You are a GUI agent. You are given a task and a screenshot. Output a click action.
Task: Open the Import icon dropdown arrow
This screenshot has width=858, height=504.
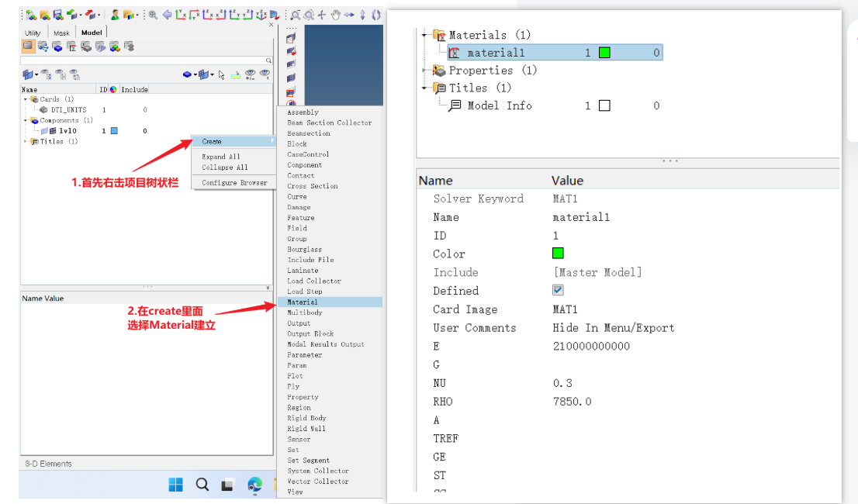click(81, 16)
